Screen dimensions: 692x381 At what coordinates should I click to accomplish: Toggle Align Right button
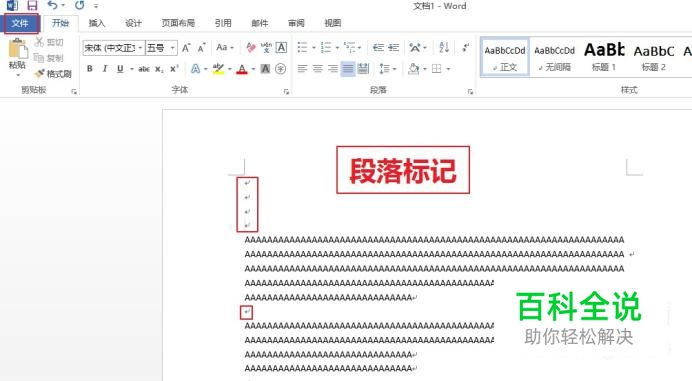tap(333, 69)
